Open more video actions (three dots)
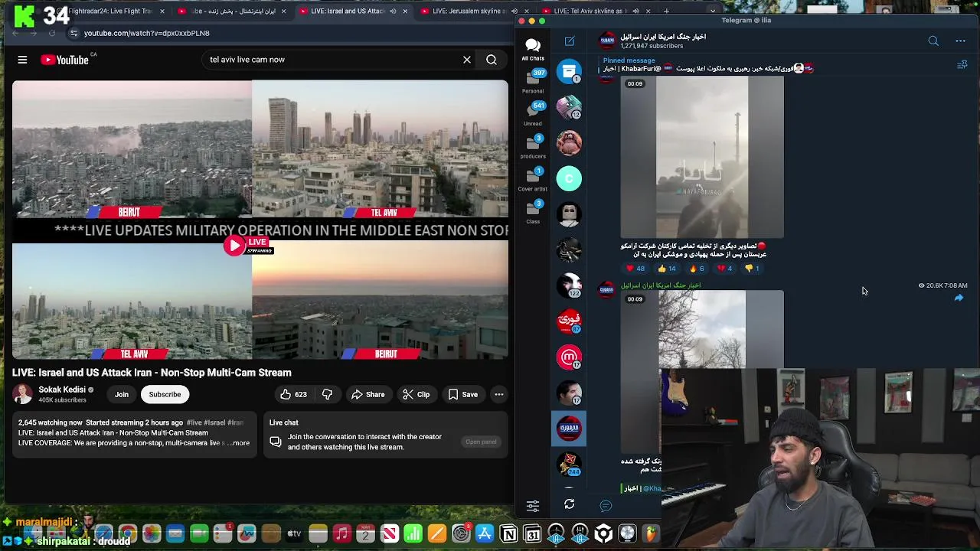The width and height of the screenshot is (980, 551). 499,394
